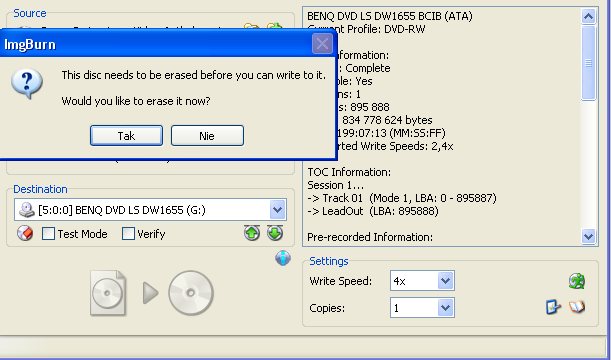This screenshot has width=611, height=360.
Task: Click the 'Write Speed:' label
Action: point(341,281)
